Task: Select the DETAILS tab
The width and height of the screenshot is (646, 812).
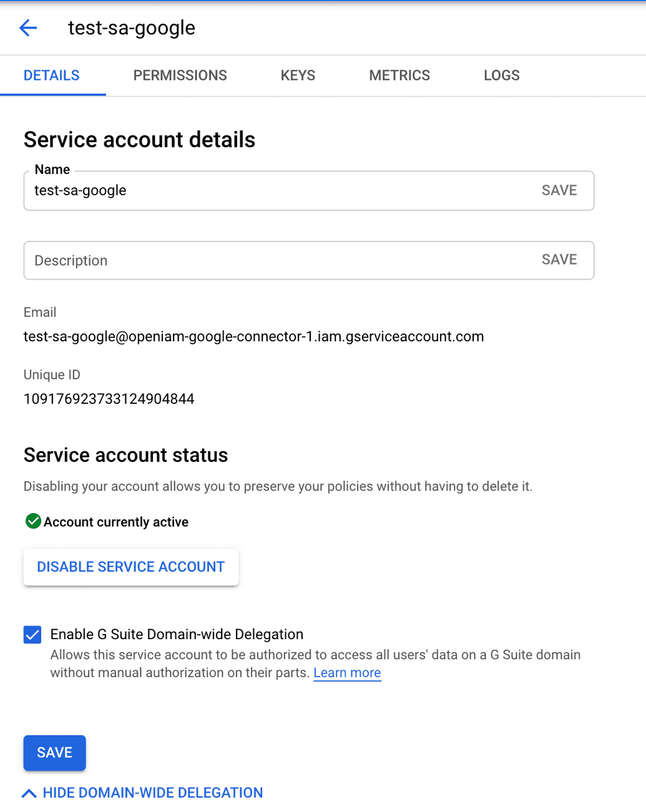Action: coord(52,76)
